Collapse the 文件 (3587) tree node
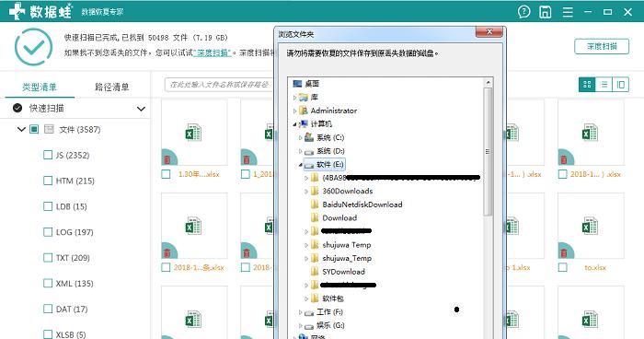 (x=21, y=129)
